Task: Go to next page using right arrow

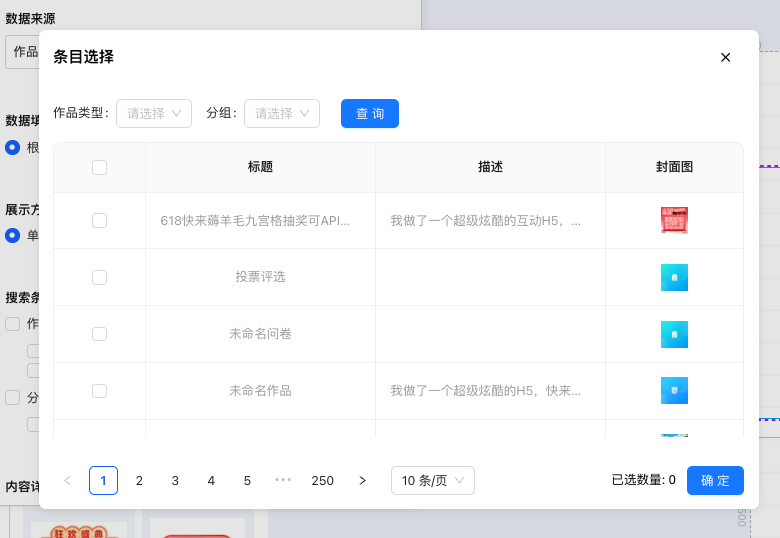Action: 362,481
